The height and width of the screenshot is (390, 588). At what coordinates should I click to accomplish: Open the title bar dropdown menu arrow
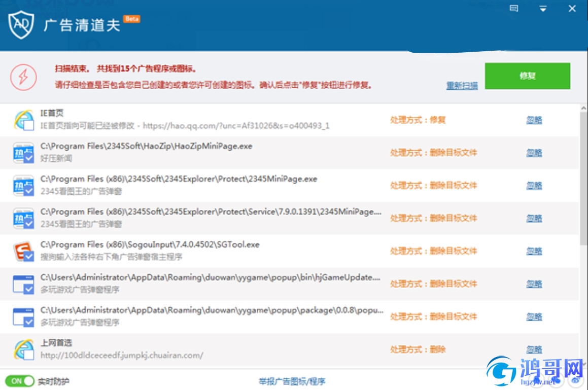pyautogui.click(x=543, y=9)
